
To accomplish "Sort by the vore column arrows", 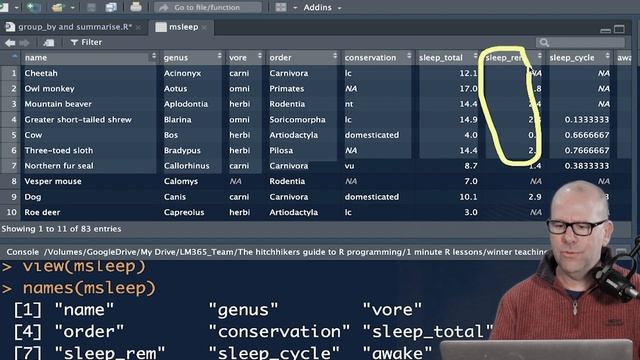I will [260, 56].
